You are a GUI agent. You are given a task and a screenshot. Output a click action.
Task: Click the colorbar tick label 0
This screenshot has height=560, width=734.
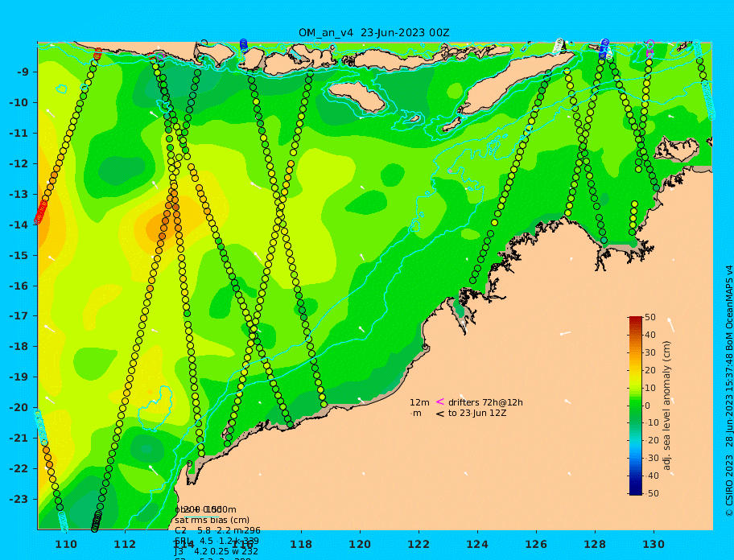pos(647,406)
